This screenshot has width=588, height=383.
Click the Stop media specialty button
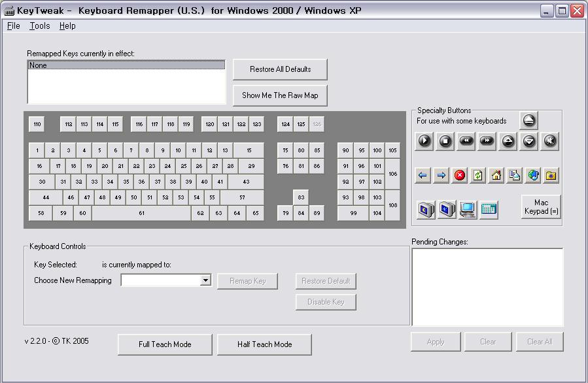pyautogui.click(x=445, y=141)
